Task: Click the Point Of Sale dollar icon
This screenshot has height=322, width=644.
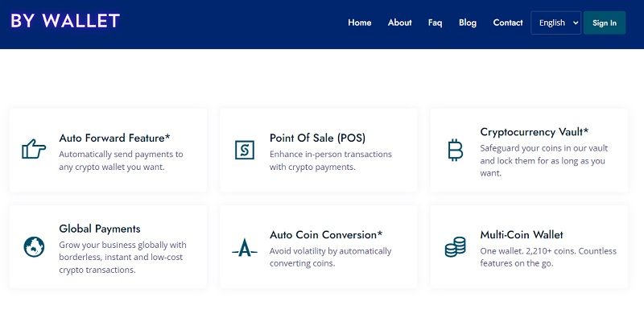Action: click(244, 150)
